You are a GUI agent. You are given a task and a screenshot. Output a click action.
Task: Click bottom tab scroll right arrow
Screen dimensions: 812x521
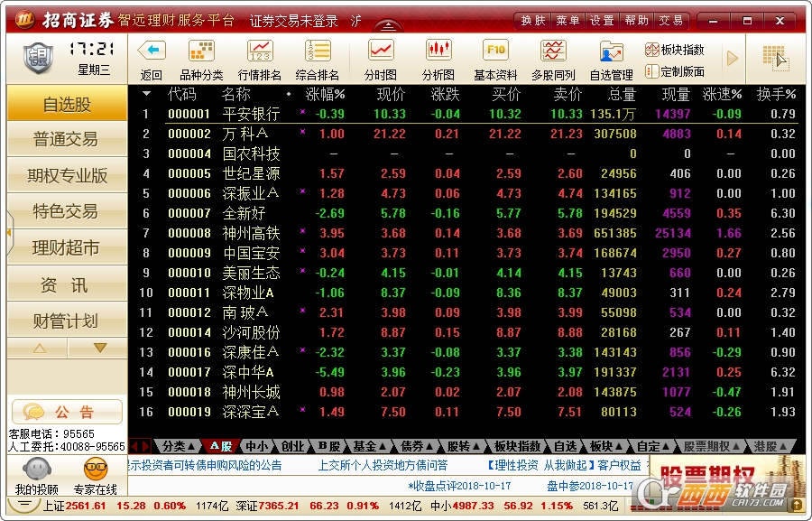coord(145,446)
